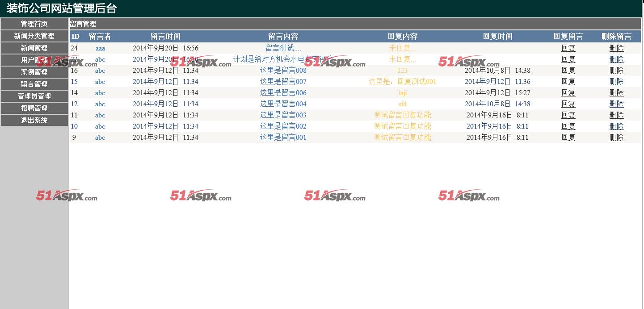Click the 留言者 column header
644x309 pixels.
click(x=100, y=36)
